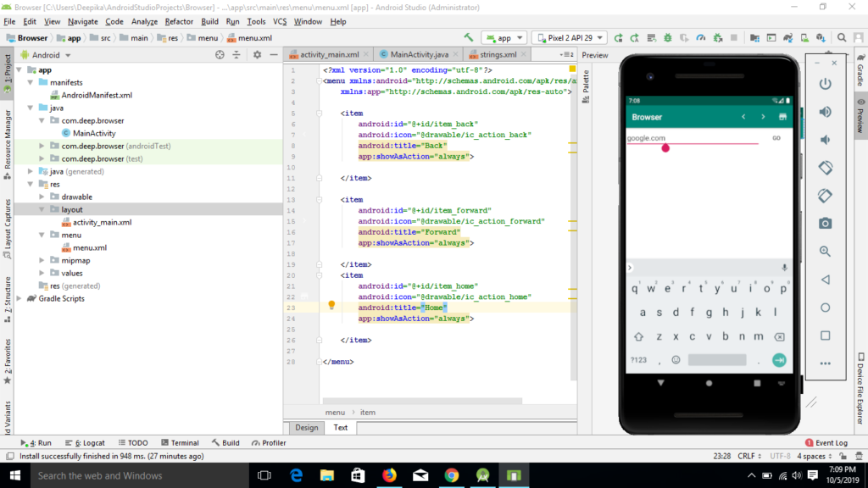Open the Terminal tool window
868x488 pixels.
(x=180, y=442)
